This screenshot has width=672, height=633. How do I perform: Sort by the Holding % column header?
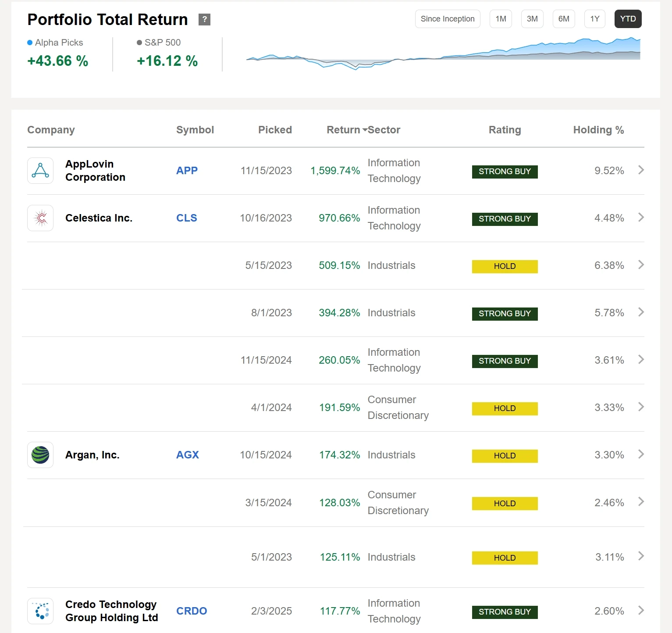pyautogui.click(x=598, y=130)
